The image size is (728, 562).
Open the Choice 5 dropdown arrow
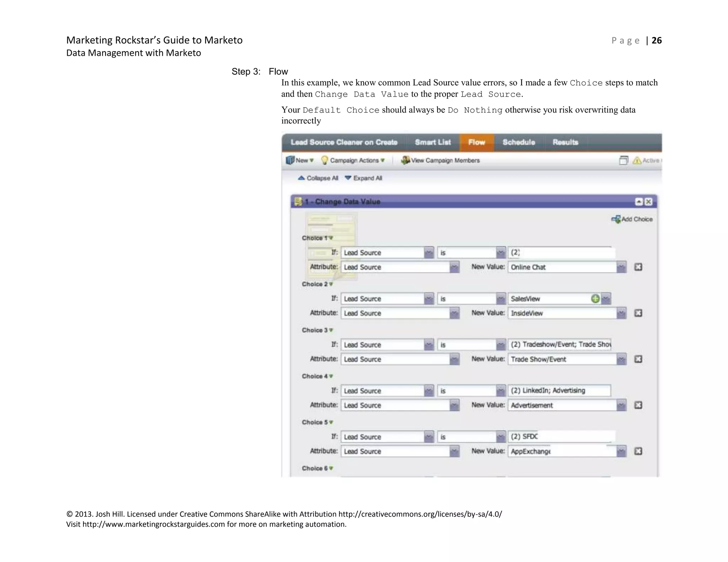(331, 422)
